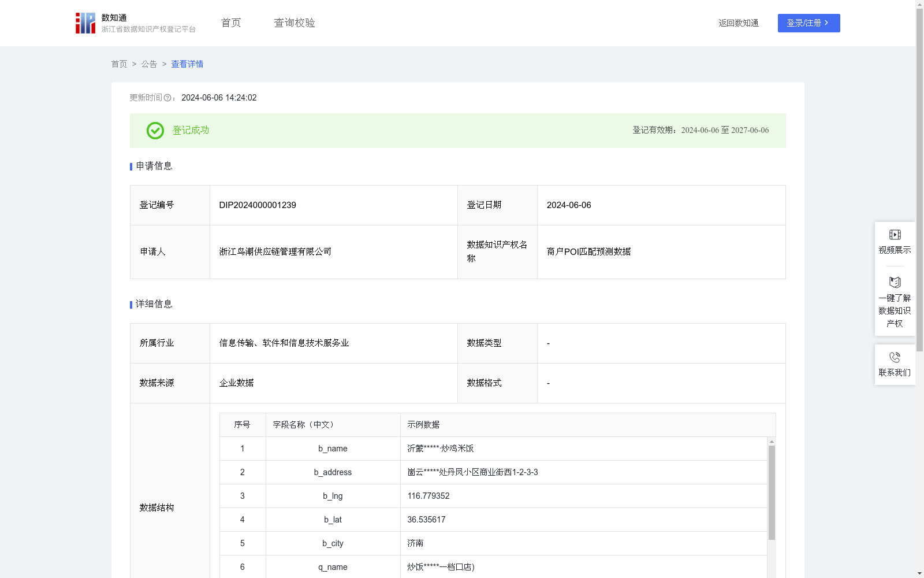This screenshot has height=578, width=924.
Task: Click the data table scrollbar up arrow
Action: pyautogui.click(x=772, y=442)
